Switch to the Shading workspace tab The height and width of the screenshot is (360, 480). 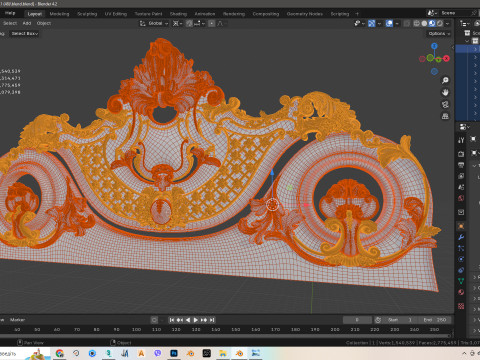click(x=178, y=14)
